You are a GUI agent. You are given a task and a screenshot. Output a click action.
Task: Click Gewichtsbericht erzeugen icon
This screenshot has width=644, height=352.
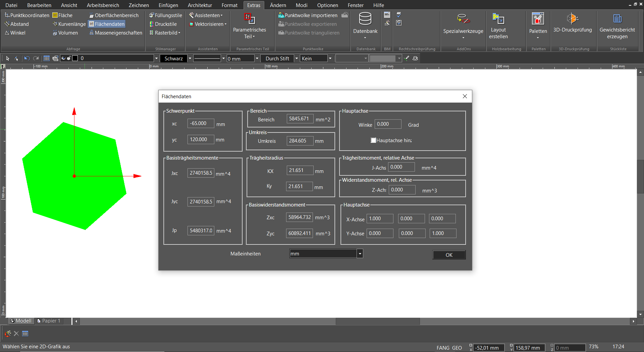coord(617,19)
